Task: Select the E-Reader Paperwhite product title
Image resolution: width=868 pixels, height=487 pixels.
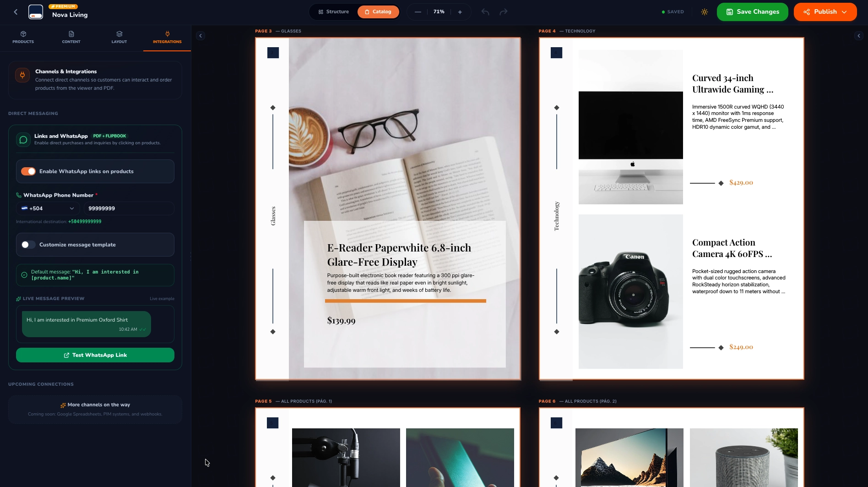Action: point(399,255)
